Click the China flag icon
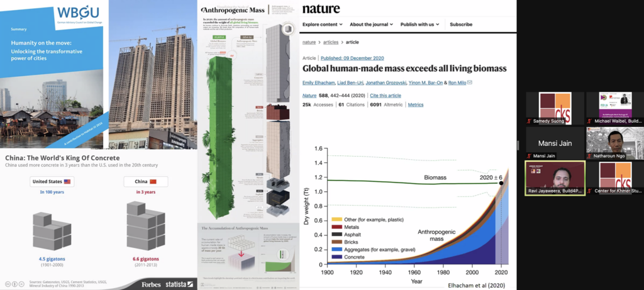 pos(153,182)
